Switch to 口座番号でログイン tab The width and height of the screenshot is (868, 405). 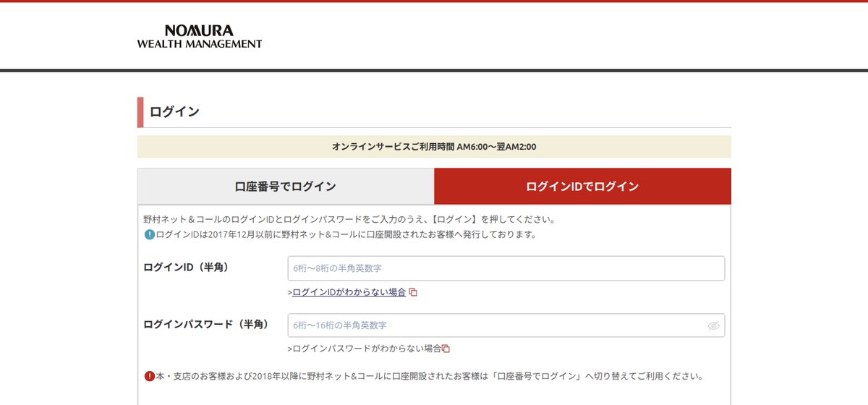tap(286, 187)
